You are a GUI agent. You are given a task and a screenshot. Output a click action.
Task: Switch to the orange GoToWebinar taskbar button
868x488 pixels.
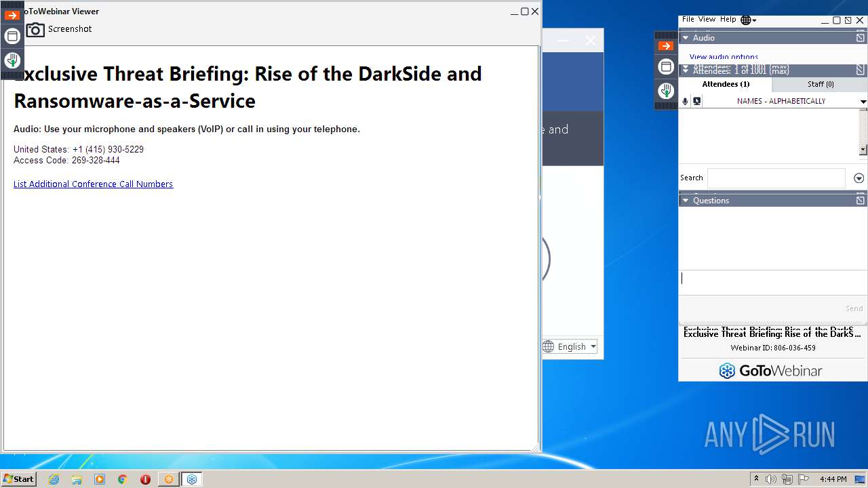[x=169, y=479]
